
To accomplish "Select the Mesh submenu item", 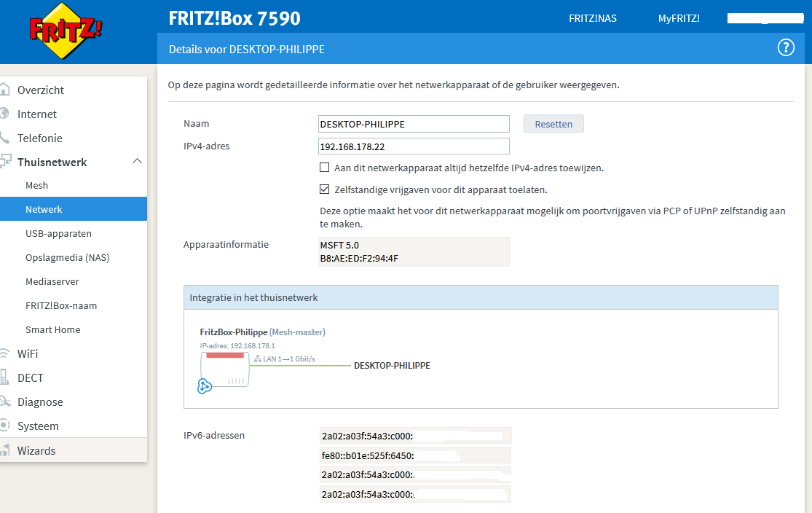I will point(36,186).
